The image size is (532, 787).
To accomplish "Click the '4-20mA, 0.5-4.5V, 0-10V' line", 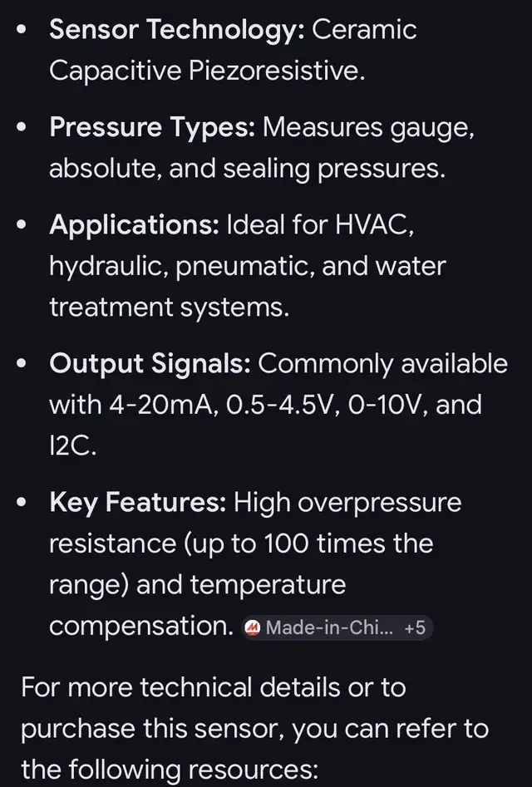I will pos(266,405).
